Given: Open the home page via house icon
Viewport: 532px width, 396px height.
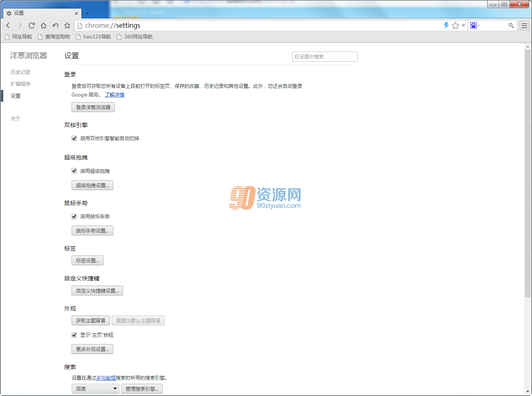Looking at the screenshot, I should point(43,25).
